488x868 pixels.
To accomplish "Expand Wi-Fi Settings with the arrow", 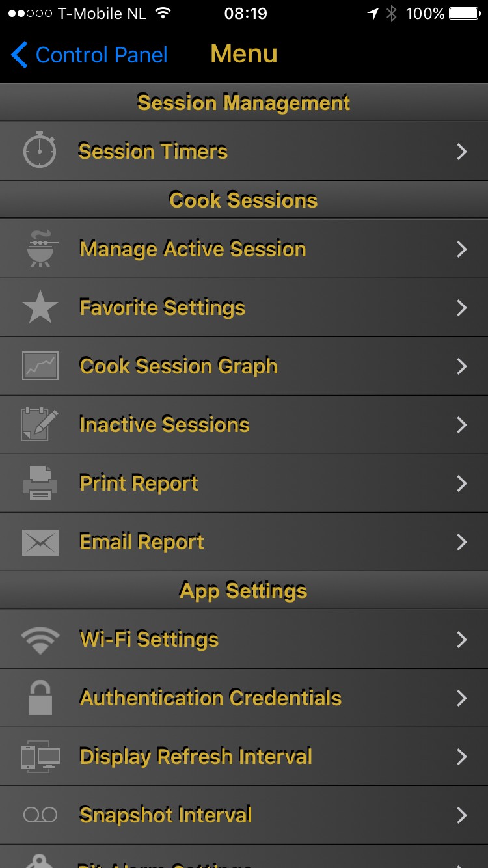I will [x=462, y=640].
